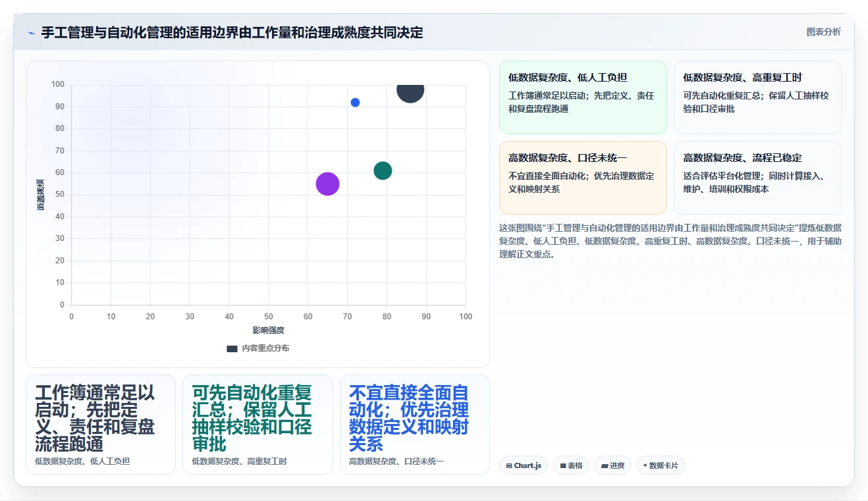Click the Chart.js tag
This screenshot has width=868, height=501.
pos(524,465)
